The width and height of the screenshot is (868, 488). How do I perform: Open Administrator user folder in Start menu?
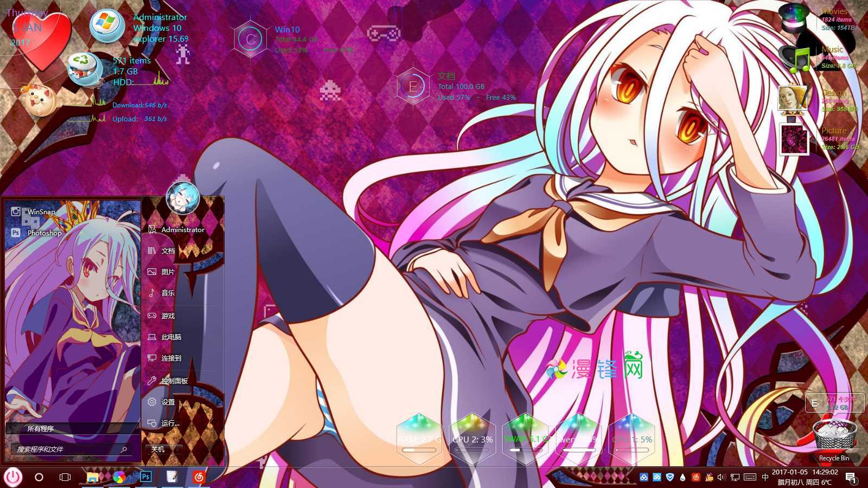[x=176, y=229]
